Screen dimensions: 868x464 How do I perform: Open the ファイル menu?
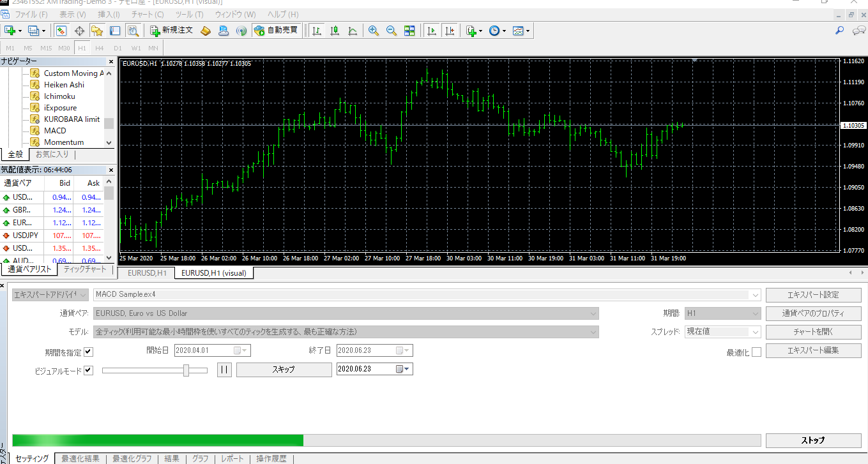(31, 14)
